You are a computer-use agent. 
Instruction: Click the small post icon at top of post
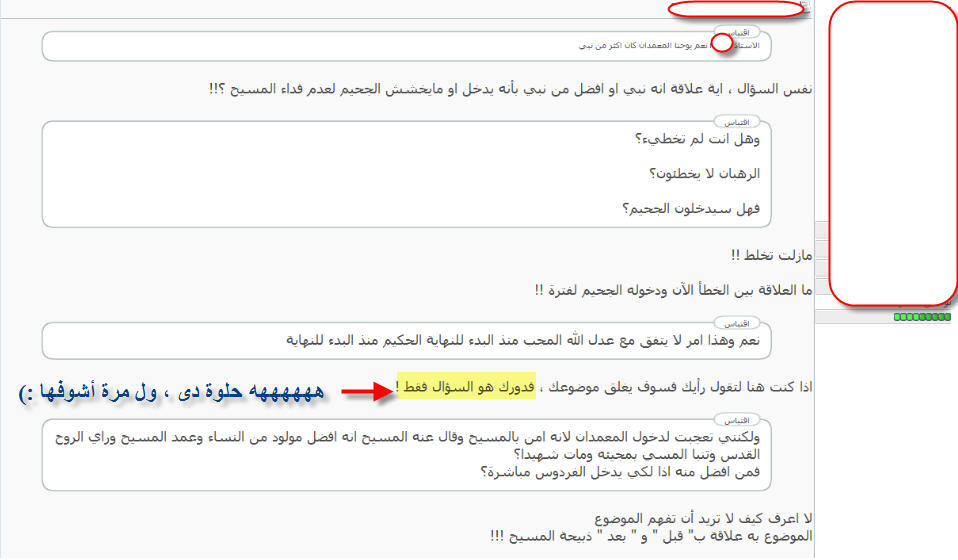(x=809, y=8)
